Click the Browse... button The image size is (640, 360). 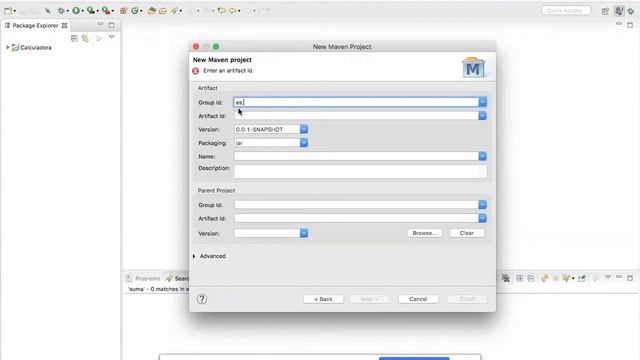(425, 233)
